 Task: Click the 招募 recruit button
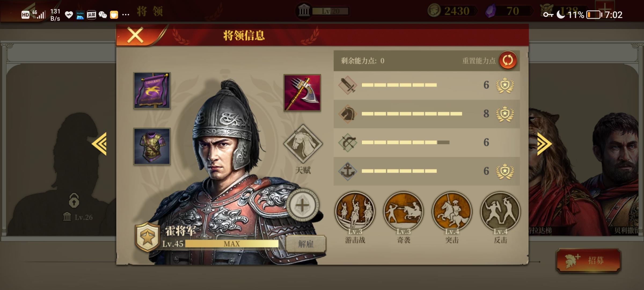[x=589, y=260]
